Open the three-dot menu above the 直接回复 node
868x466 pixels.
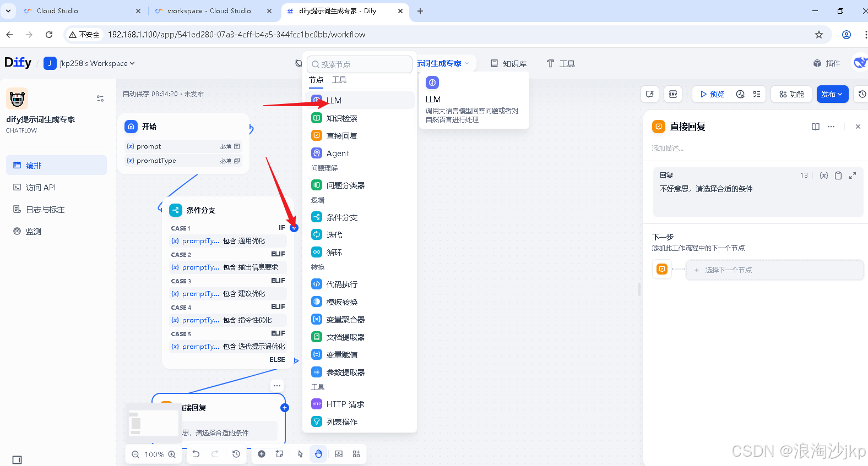[277, 386]
